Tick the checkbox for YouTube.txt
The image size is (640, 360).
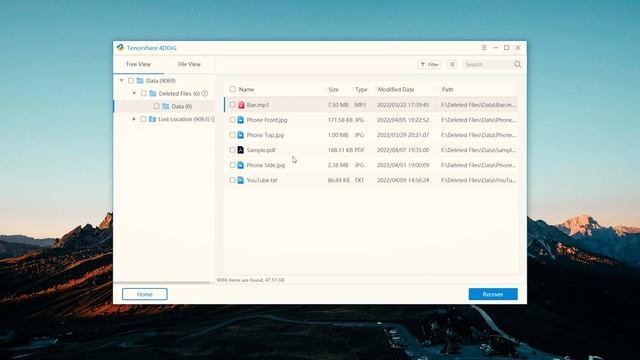click(233, 180)
